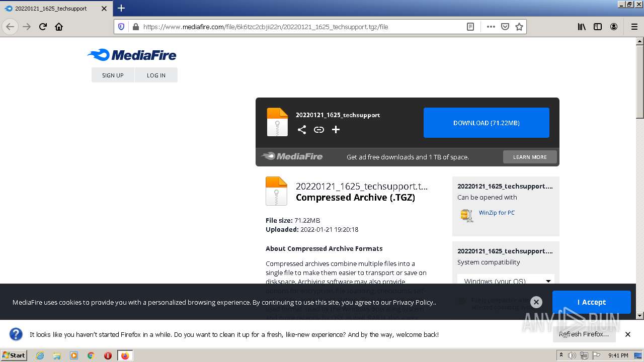644x362 pixels.
Task: Close the 20220121_1625_techsupport tab
Action: coord(104,9)
